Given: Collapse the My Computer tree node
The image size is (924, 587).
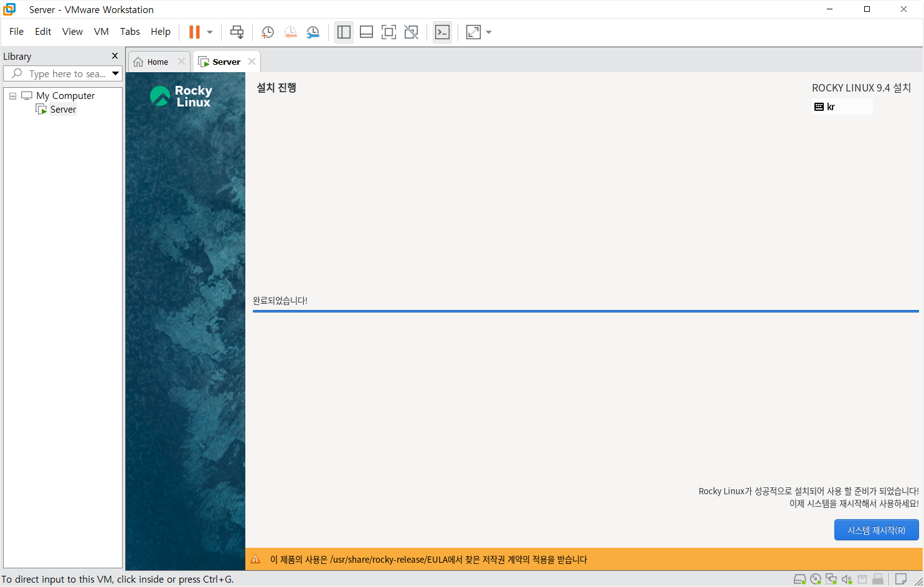Looking at the screenshot, I should pyautogui.click(x=12, y=96).
